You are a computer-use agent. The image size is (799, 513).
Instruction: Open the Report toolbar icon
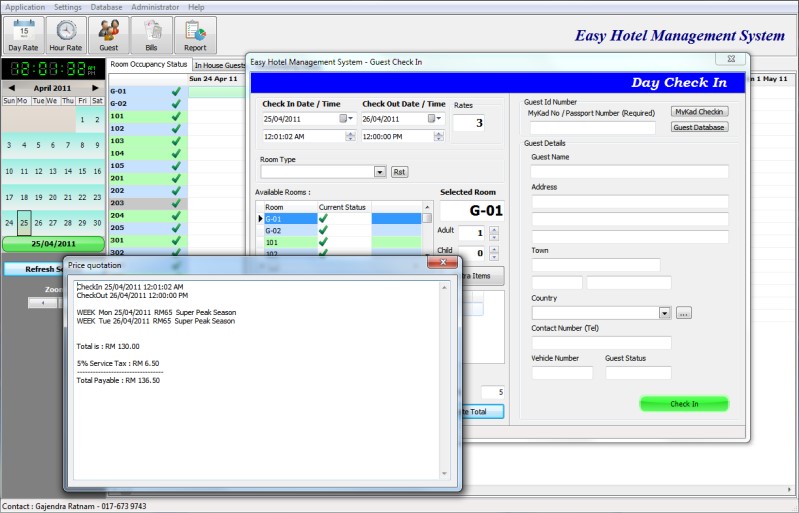[195, 35]
